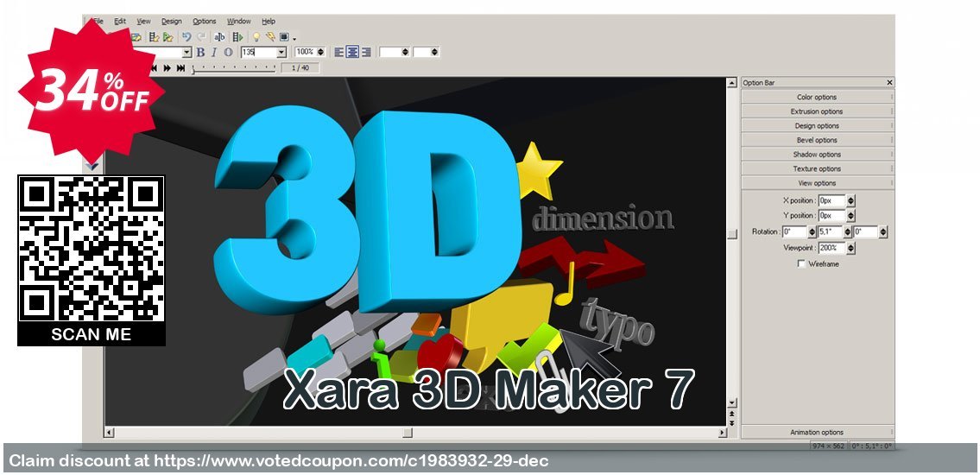Open the Design menu
The image size is (980, 475).
pos(172,22)
